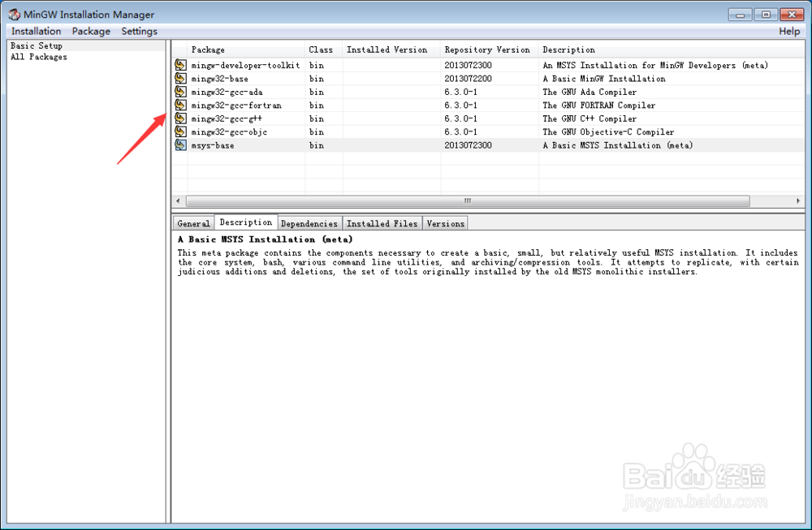The width and height of the screenshot is (812, 530).
Task: Switch to the General tab
Action: click(194, 223)
